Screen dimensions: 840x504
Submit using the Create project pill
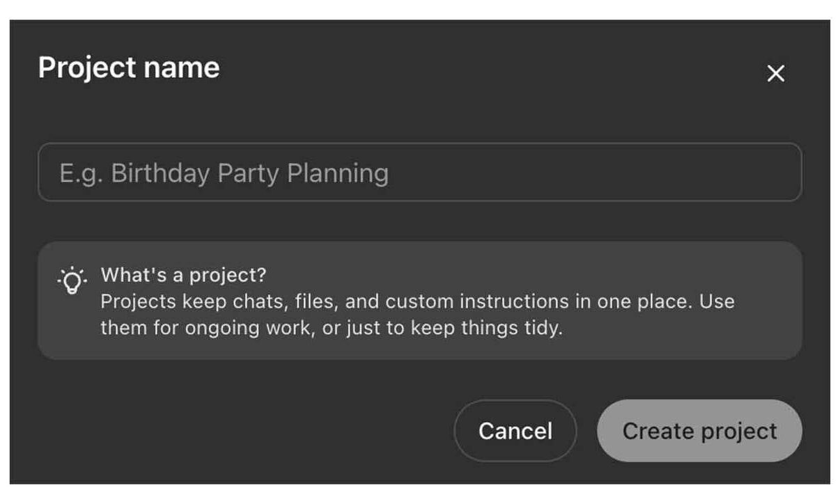(699, 431)
